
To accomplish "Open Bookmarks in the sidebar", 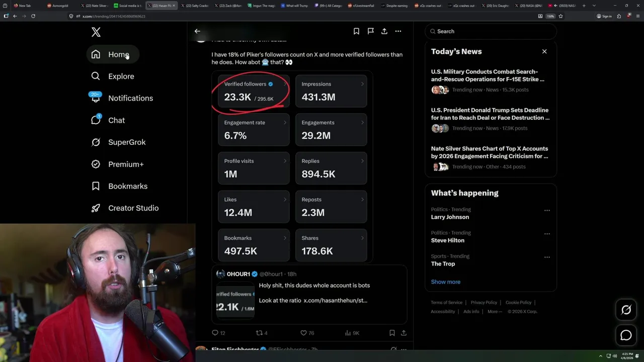I will click(x=120, y=186).
